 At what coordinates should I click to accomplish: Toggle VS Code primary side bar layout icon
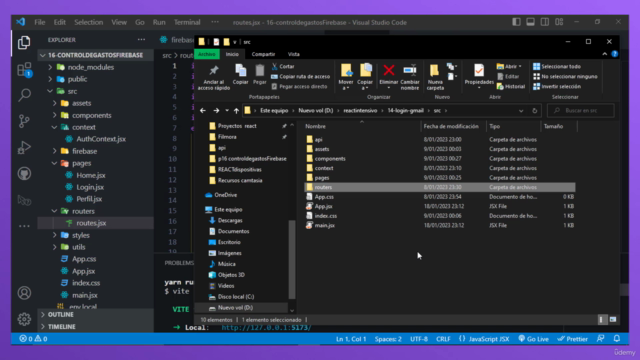pos(516,22)
